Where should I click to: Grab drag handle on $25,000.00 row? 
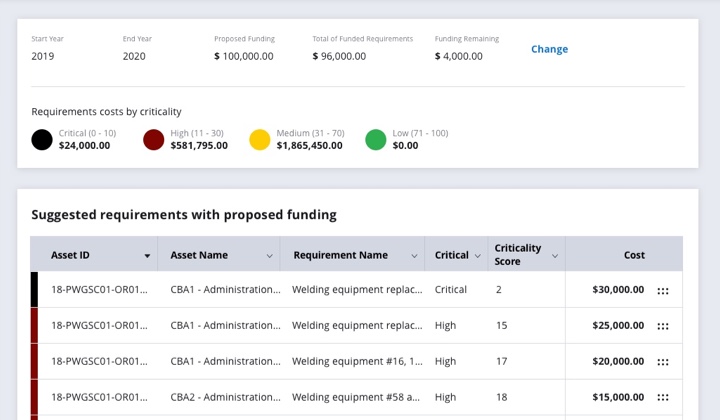pos(663,326)
